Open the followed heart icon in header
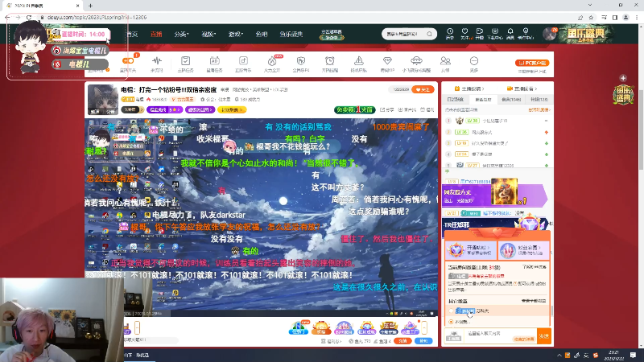The image size is (644, 362). [x=464, y=33]
